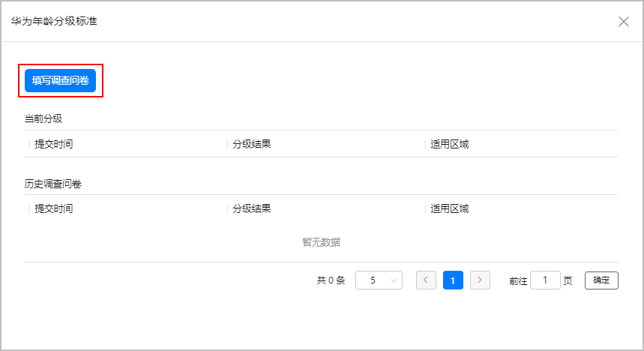Click the 当前分级 section label

[43, 118]
